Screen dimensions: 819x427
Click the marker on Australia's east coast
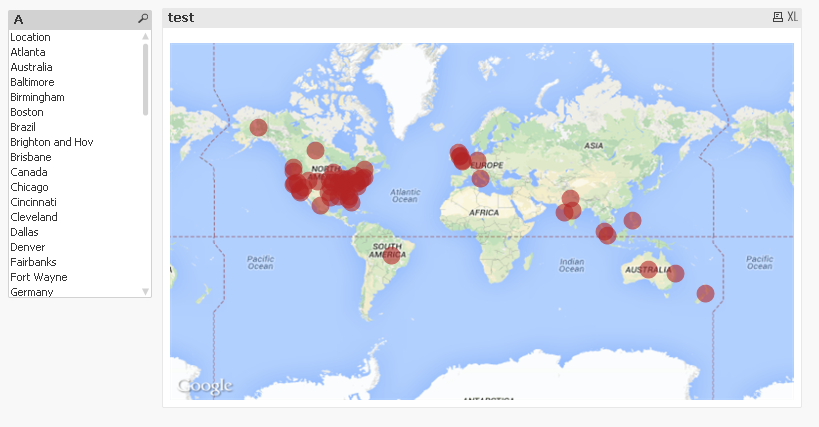[x=675, y=274]
